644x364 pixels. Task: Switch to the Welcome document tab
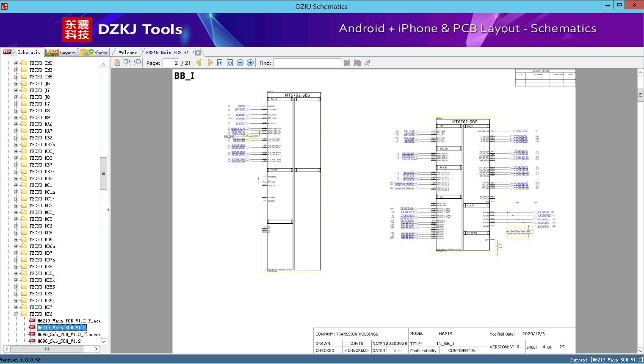click(x=128, y=53)
